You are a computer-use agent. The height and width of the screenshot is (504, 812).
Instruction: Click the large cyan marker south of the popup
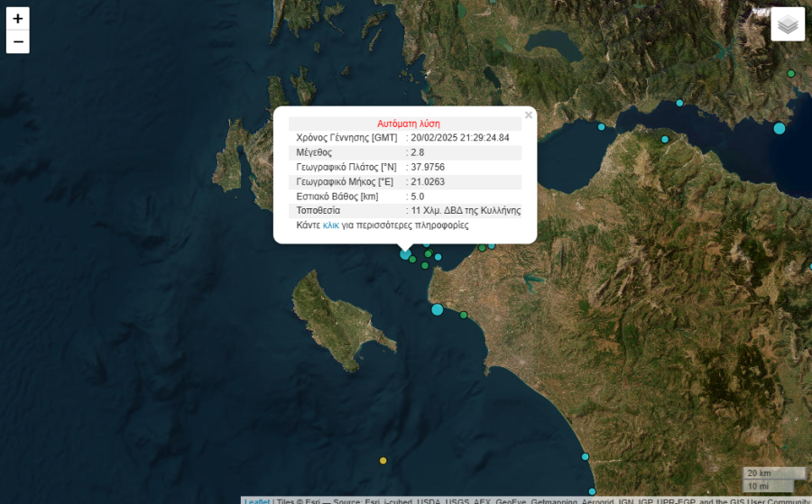pyautogui.click(x=438, y=309)
